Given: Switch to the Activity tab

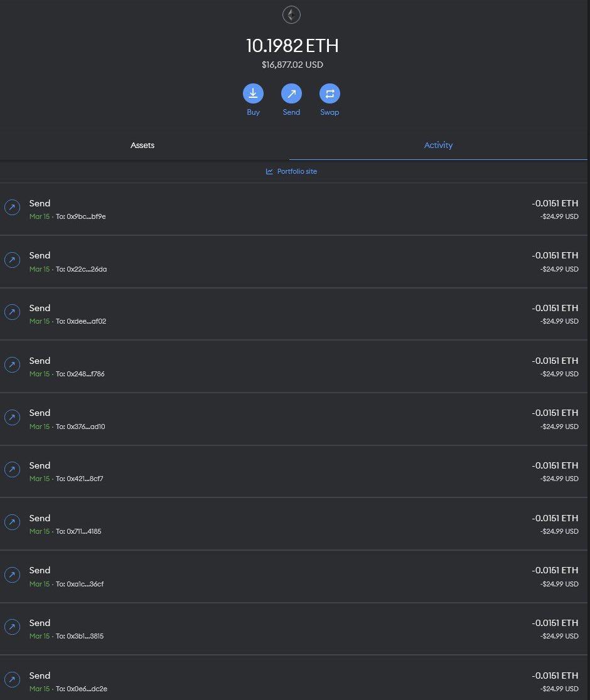Looking at the screenshot, I should click(438, 145).
